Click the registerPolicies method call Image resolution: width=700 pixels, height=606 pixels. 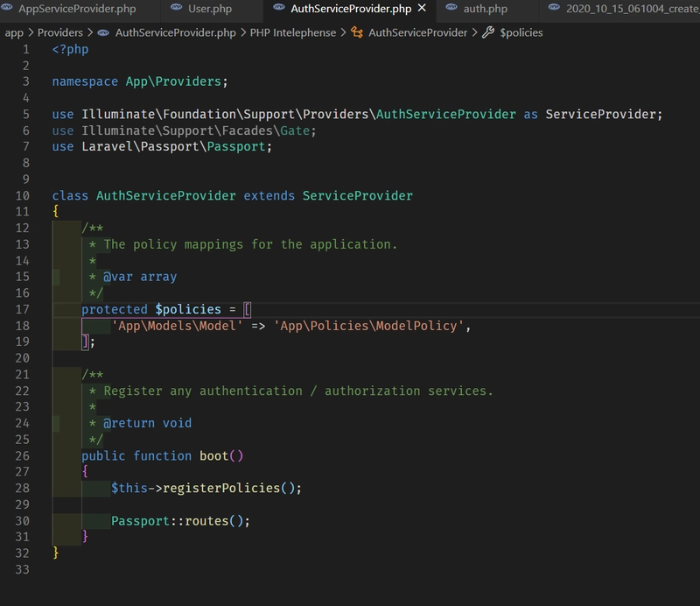point(222,488)
